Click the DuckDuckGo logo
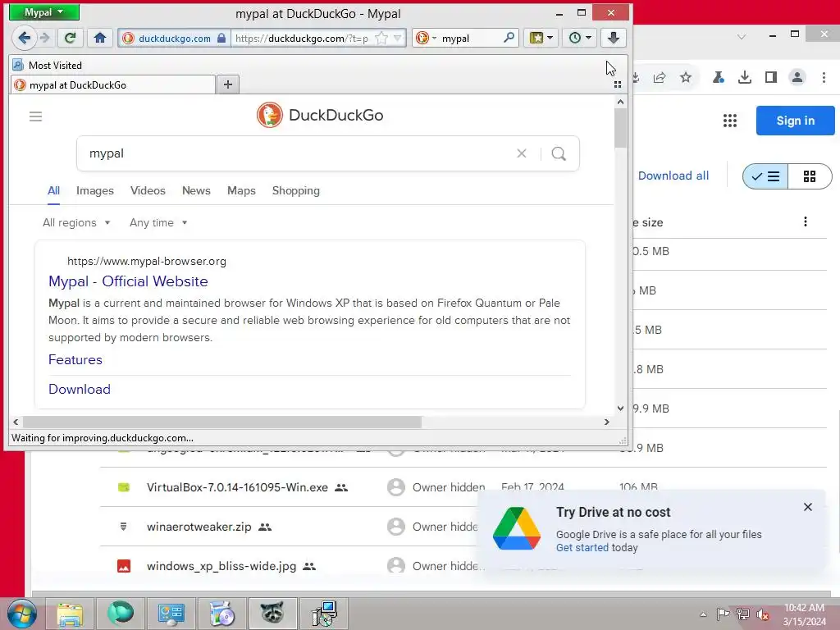 [320, 115]
